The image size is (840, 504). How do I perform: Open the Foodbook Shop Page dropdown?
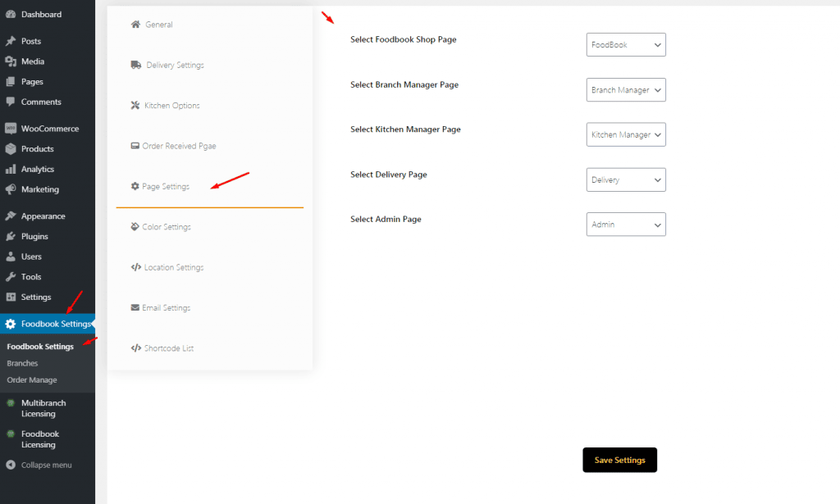(x=626, y=45)
